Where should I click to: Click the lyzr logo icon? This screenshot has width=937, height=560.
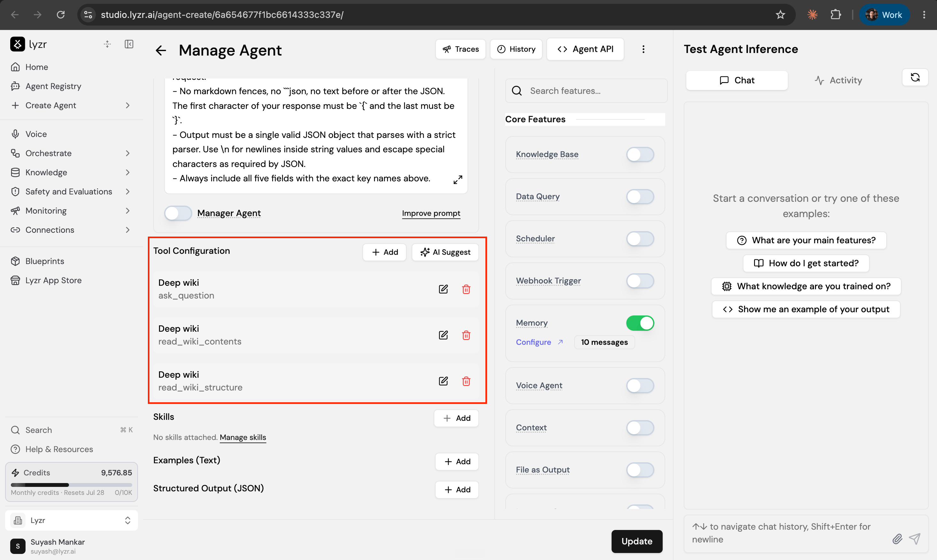[x=17, y=44]
